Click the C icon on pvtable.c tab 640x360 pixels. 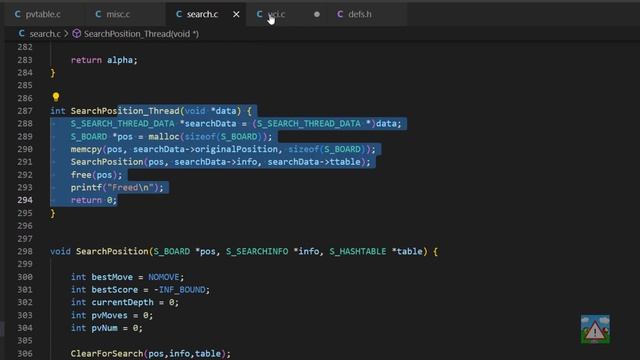[x=18, y=14]
